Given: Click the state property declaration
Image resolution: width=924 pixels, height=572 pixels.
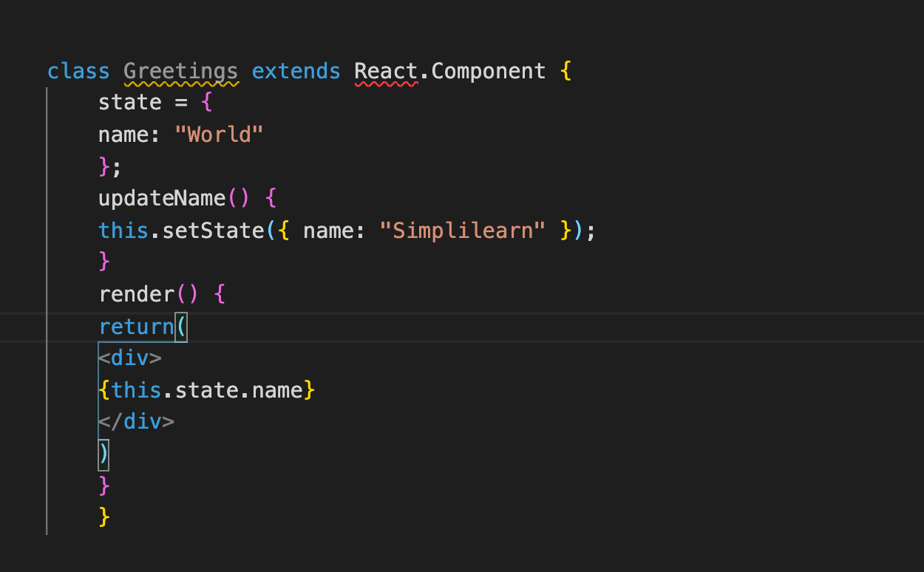Looking at the screenshot, I should (x=130, y=102).
